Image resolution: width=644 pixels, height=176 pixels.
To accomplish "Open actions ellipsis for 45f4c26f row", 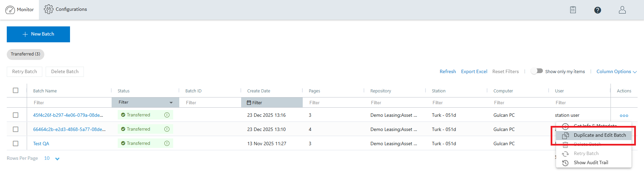I will pos(624,115).
